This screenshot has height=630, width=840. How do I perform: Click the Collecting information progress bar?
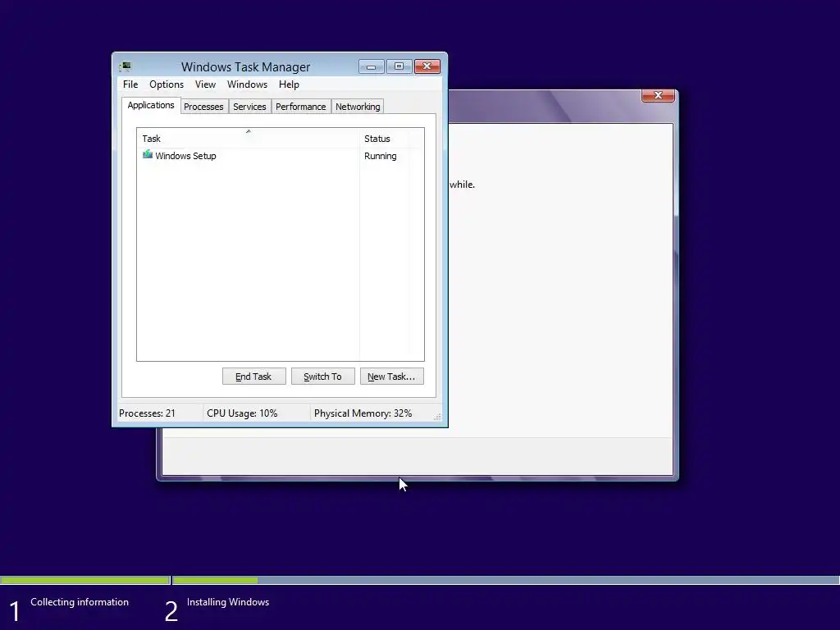tap(85, 580)
